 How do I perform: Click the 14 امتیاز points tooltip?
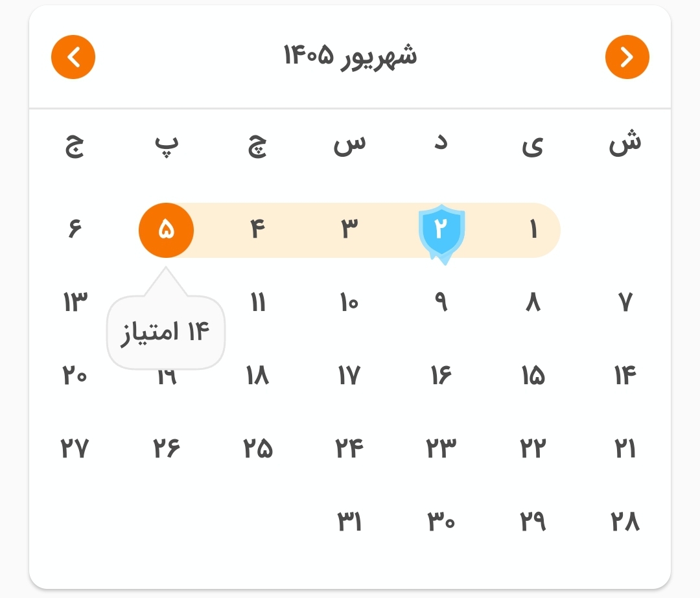tap(166, 332)
